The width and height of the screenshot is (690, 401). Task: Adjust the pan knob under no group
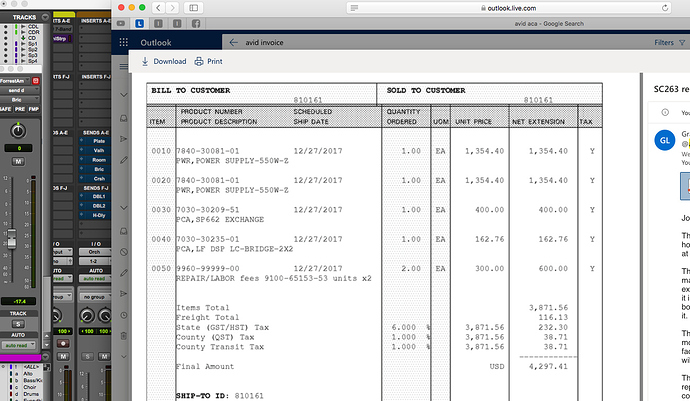tap(87, 315)
